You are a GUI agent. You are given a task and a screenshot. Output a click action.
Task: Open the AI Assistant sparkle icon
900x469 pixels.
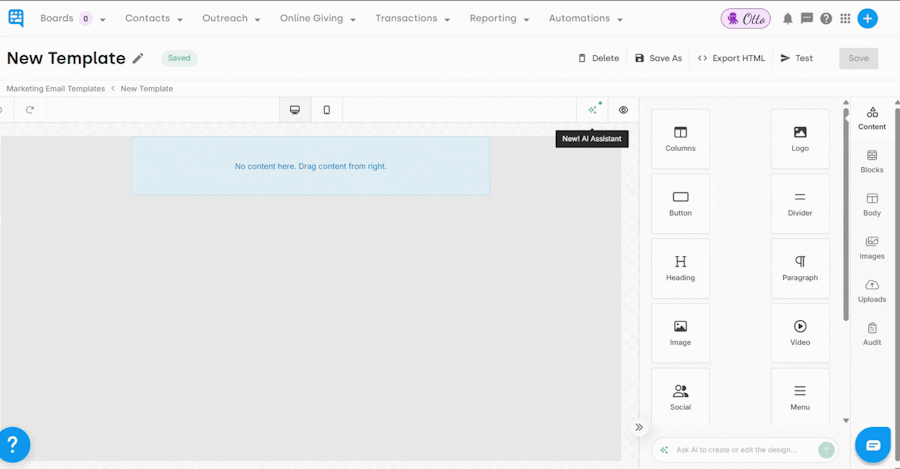[x=593, y=109]
